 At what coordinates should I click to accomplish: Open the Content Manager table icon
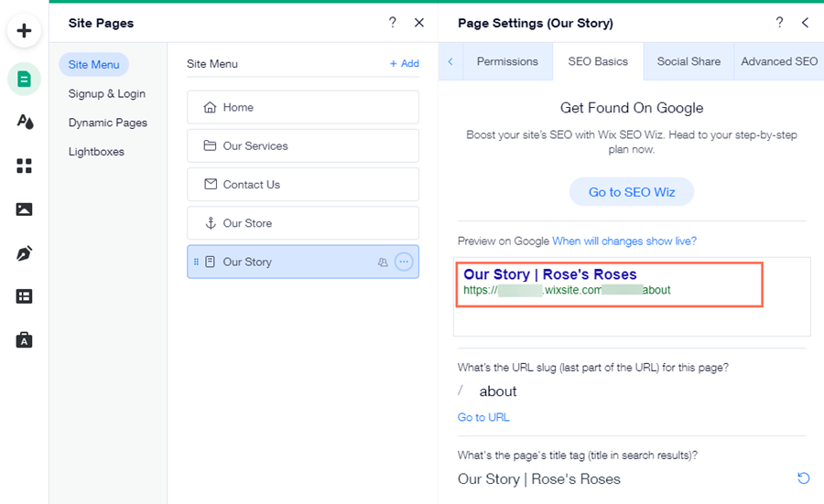coord(24,296)
